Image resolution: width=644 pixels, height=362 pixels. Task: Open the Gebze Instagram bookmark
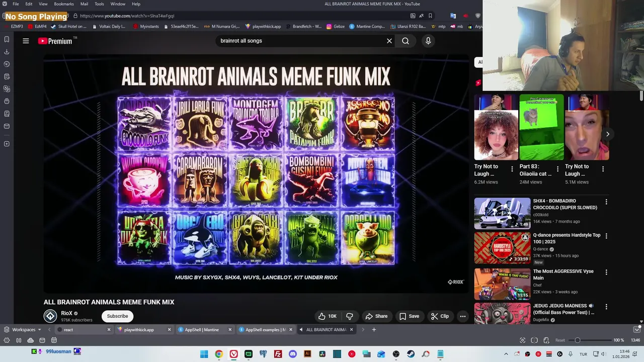[x=336, y=27]
